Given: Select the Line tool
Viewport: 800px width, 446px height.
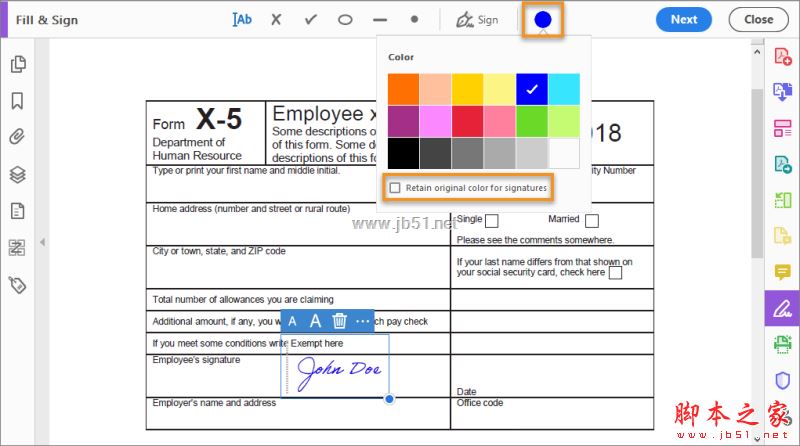Looking at the screenshot, I should pyautogui.click(x=380, y=20).
